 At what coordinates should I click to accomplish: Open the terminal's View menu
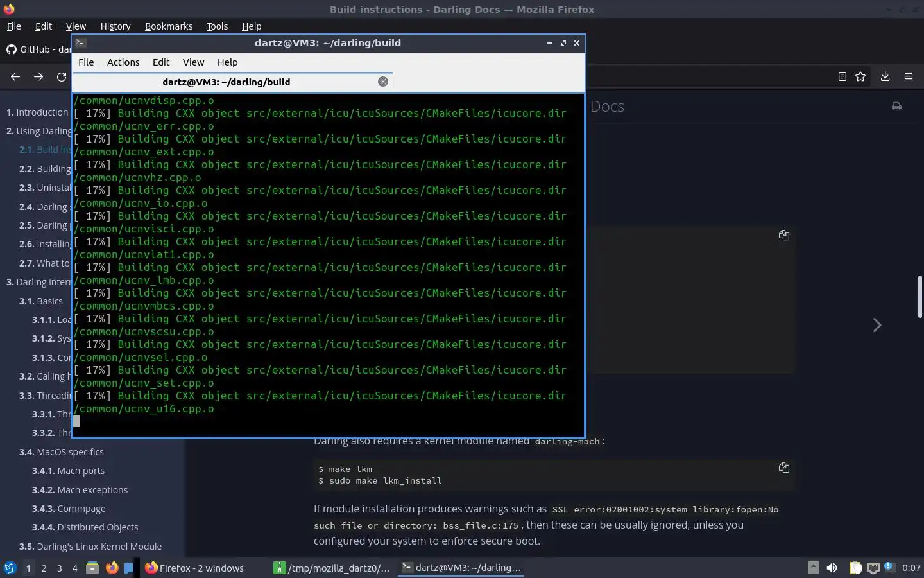[x=193, y=62]
